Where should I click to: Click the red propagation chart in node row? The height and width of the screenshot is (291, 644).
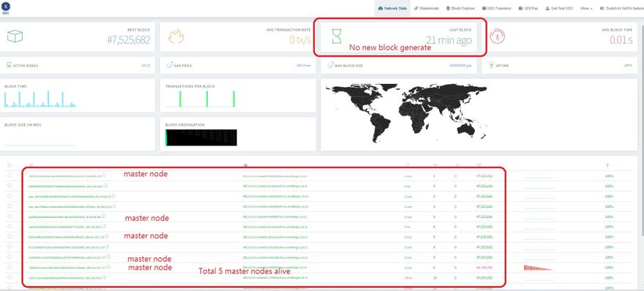(x=539, y=268)
